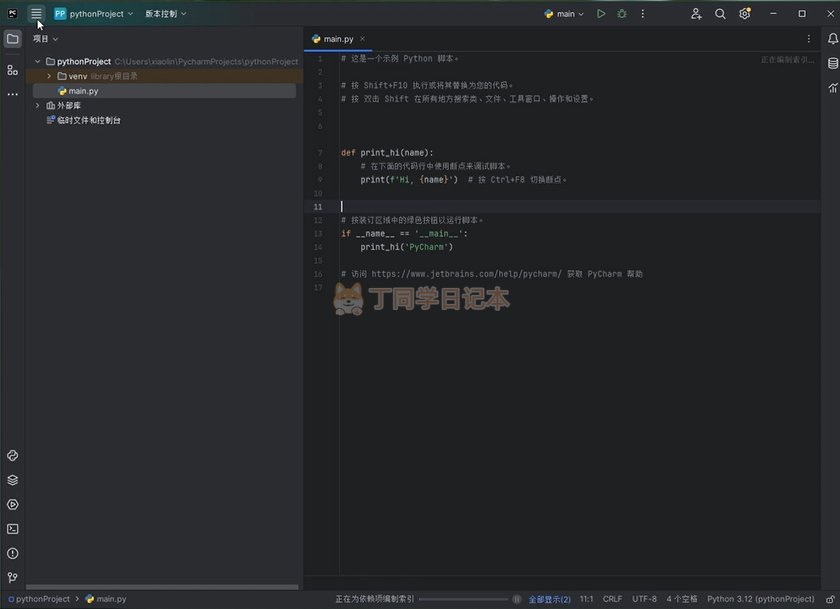Run main with the green play icon
This screenshot has width=840, height=609.
[601, 14]
